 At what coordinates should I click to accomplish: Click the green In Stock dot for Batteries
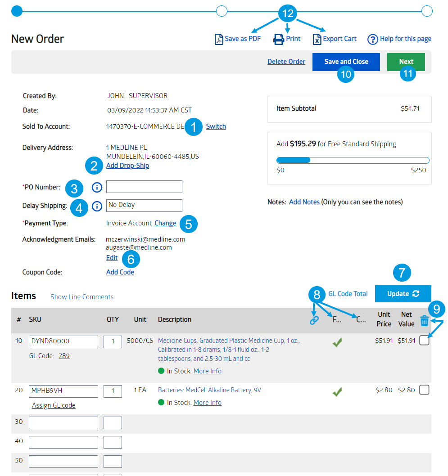[161, 402]
